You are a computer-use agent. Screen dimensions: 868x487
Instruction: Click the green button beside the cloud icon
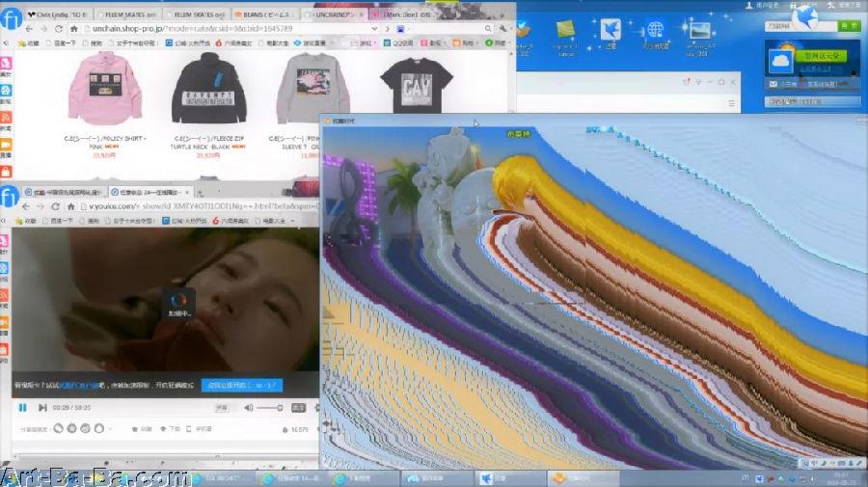pos(822,56)
